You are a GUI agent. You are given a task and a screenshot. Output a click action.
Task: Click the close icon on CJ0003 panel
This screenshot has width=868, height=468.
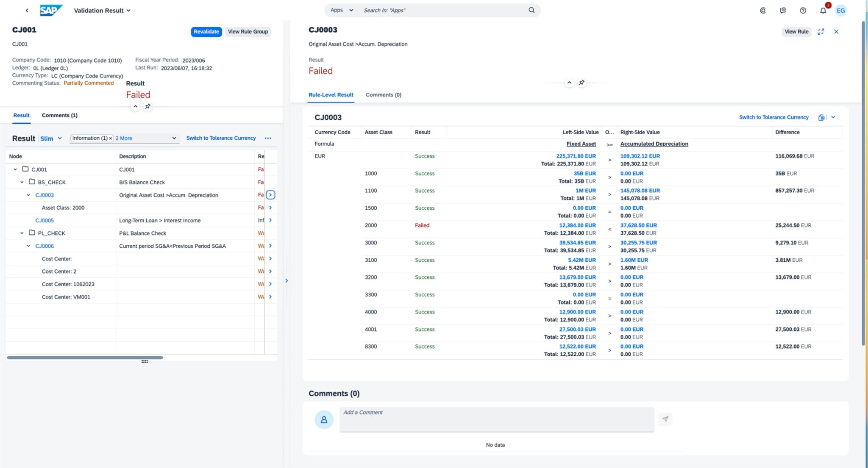point(836,32)
